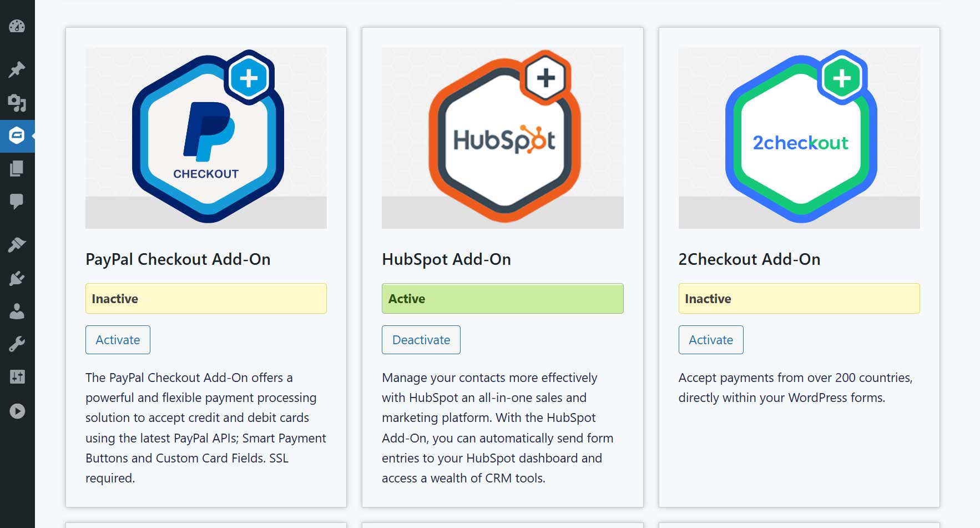Open Pages via the stacked-pages icon
Screen dimensions: 980x528
17,168
